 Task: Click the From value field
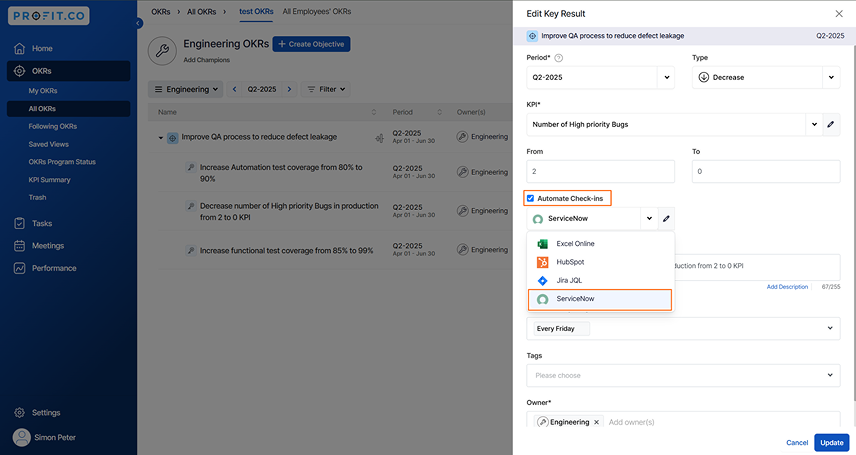click(x=601, y=172)
